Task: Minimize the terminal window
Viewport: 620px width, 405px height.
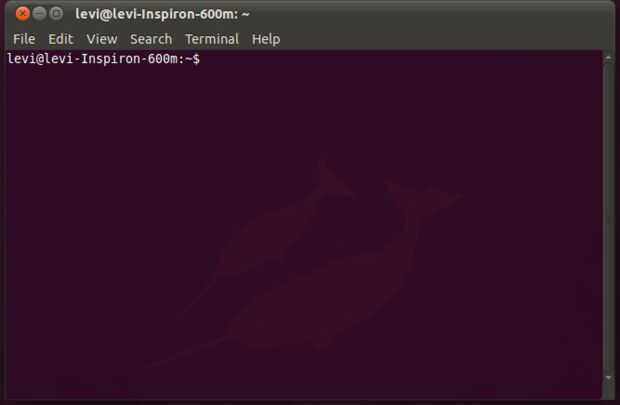Action: tap(40, 14)
